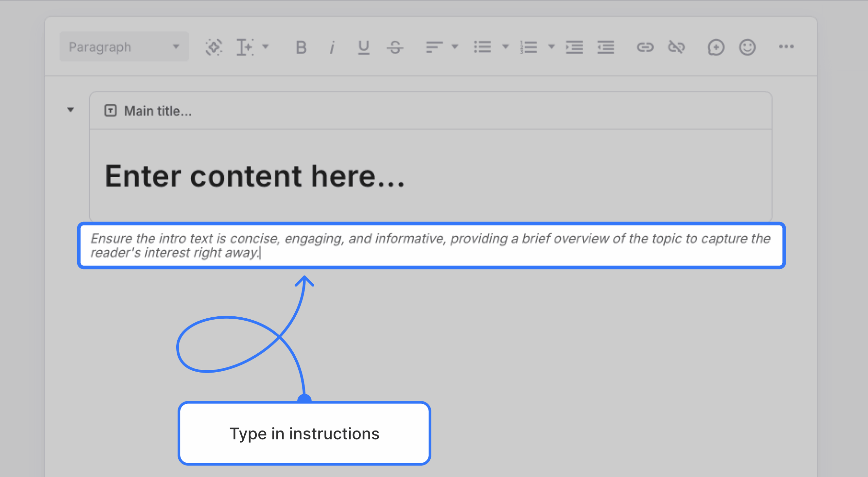Open the emoji picker
The image size is (868, 477).
747,47
